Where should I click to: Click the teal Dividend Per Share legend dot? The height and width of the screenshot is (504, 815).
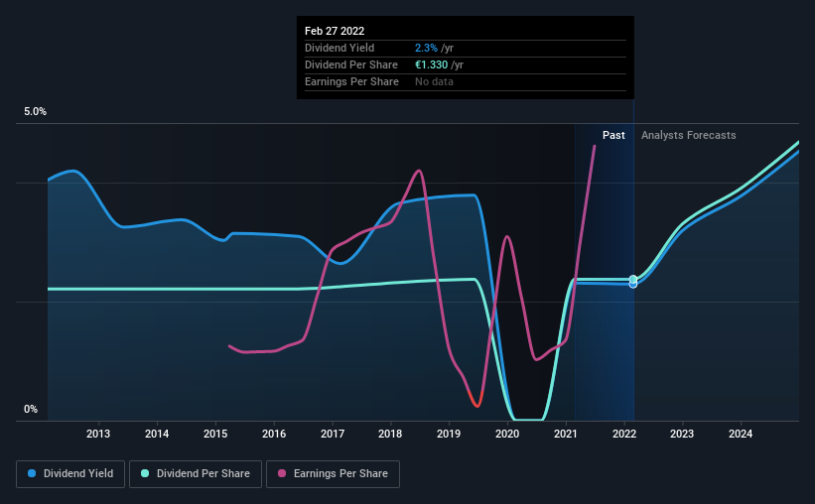145,473
